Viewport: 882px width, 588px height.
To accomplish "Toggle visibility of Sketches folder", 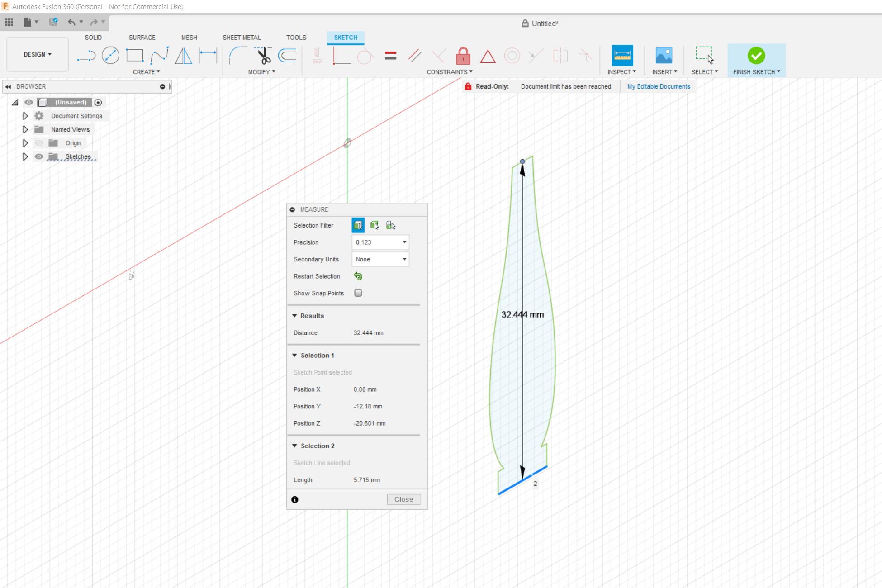I will 39,156.
